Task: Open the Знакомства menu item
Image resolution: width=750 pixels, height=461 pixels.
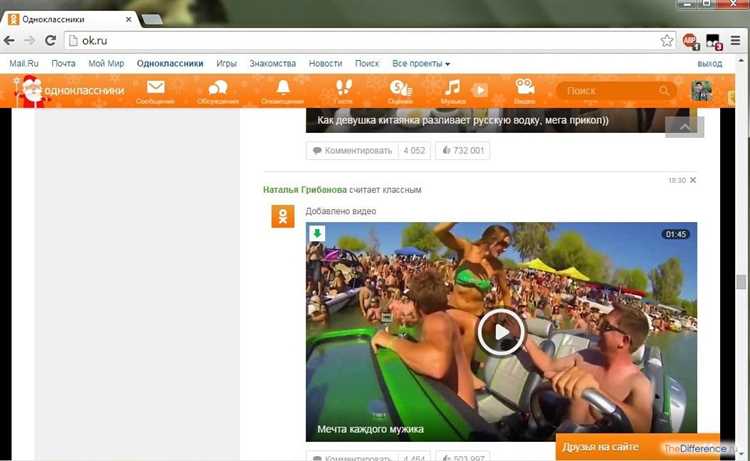Action: (272, 64)
